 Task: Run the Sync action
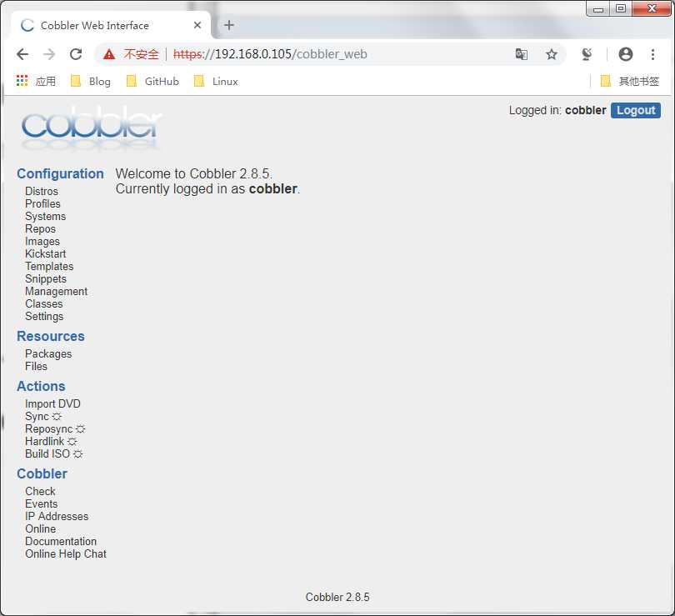pos(43,416)
